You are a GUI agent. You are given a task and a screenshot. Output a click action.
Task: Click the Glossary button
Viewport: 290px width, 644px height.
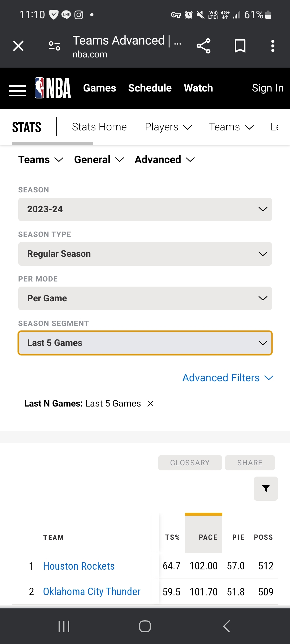pos(190,463)
